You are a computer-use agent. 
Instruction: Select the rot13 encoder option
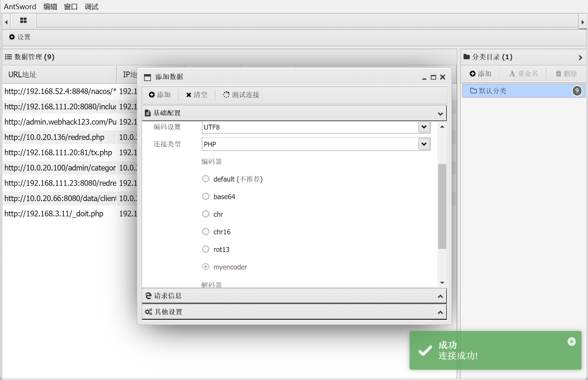point(206,249)
